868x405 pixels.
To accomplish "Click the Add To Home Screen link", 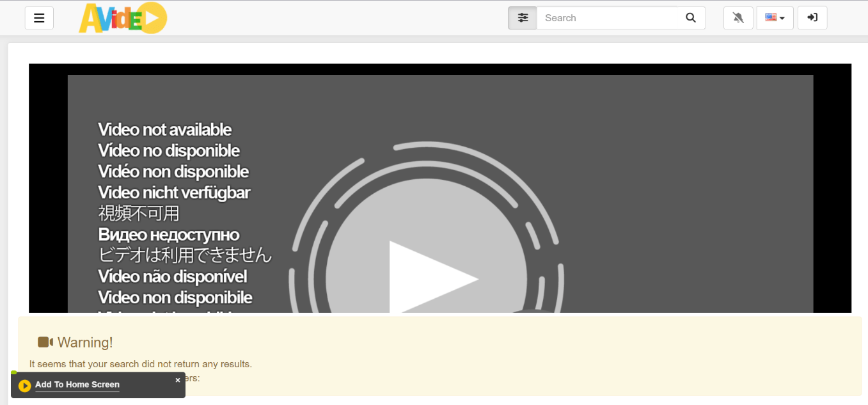I will (x=77, y=385).
